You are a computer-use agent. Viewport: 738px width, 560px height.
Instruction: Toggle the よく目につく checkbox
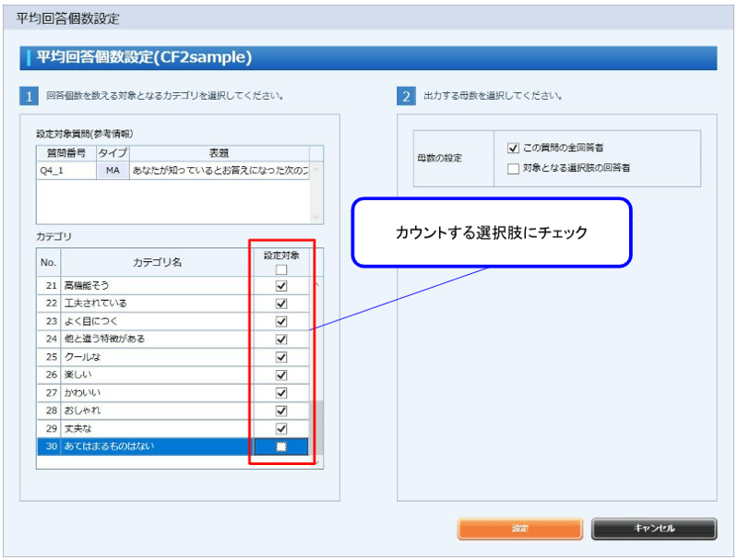tap(281, 319)
